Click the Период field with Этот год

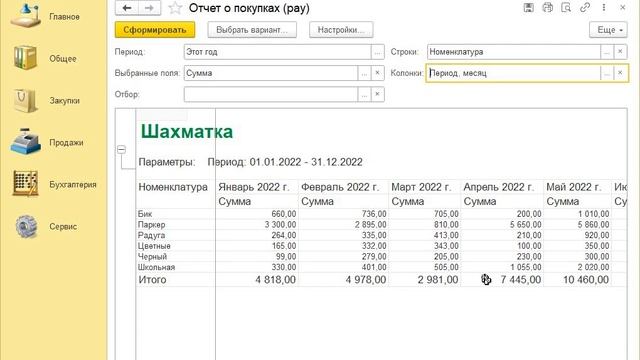[x=278, y=52]
